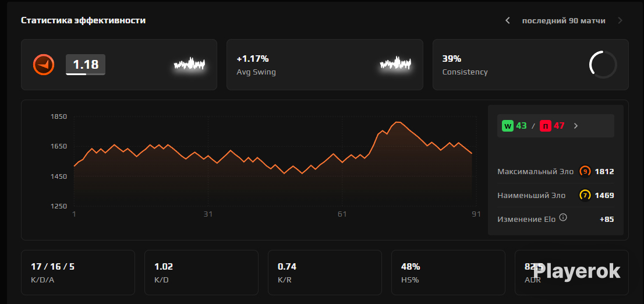Click the rating sparkline graph thumbnail
Screen dimensions: 644x304
click(189, 64)
